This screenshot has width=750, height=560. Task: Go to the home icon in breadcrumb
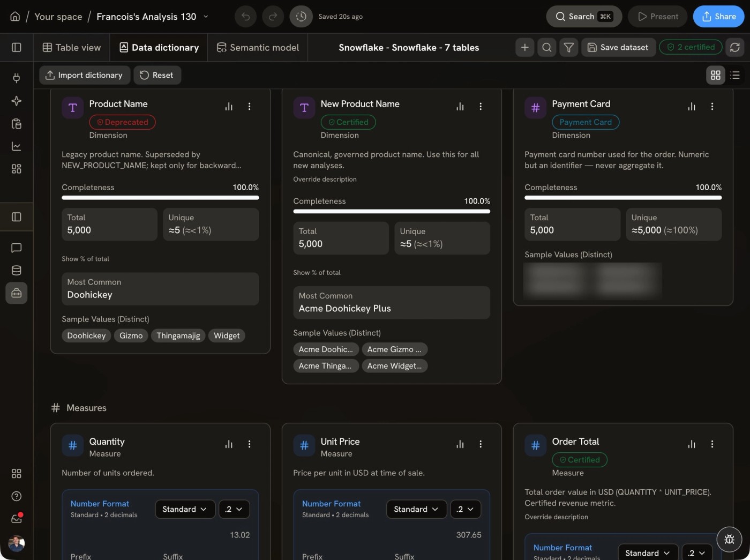(x=15, y=17)
